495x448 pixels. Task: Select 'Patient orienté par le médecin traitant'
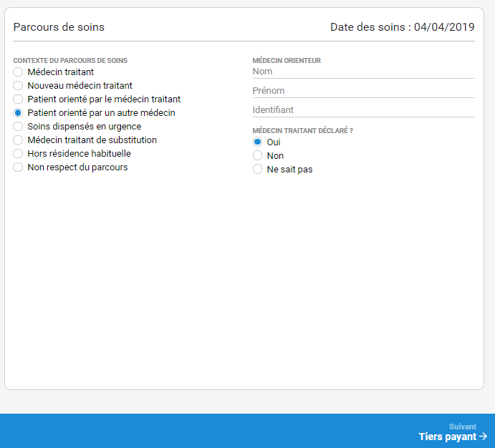19,99
